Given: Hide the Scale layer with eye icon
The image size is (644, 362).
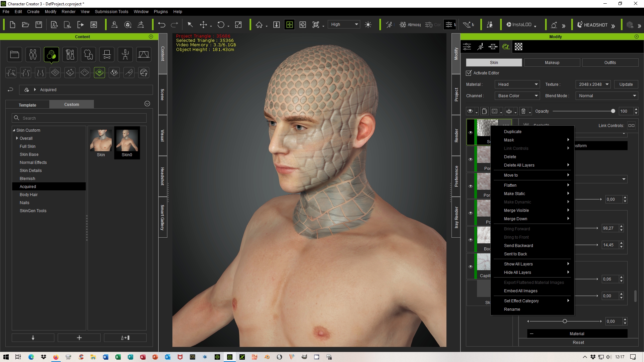Looking at the screenshot, I should [x=471, y=132].
